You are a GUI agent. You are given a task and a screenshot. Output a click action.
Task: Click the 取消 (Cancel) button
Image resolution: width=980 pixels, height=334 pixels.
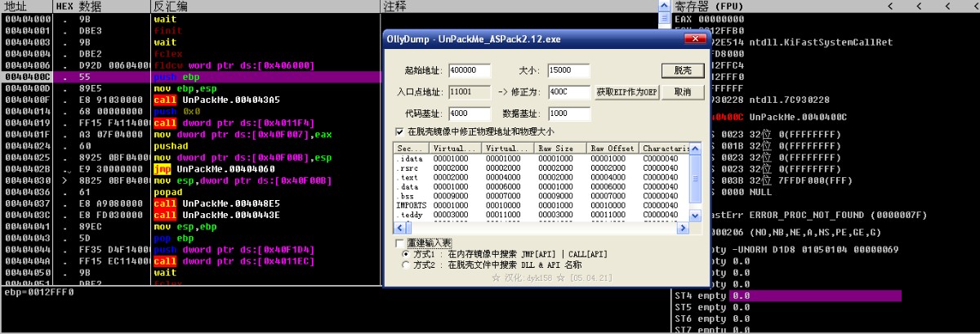(683, 92)
